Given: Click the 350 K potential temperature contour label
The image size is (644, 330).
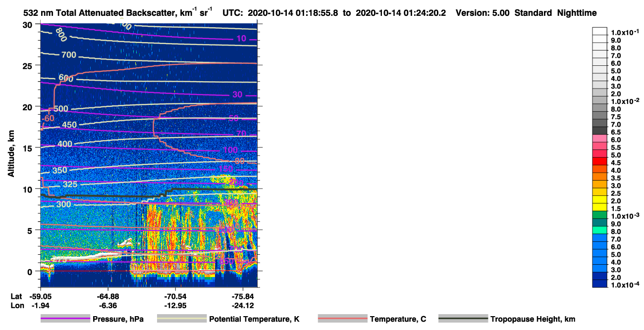Looking at the screenshot, I should [59, 170].
